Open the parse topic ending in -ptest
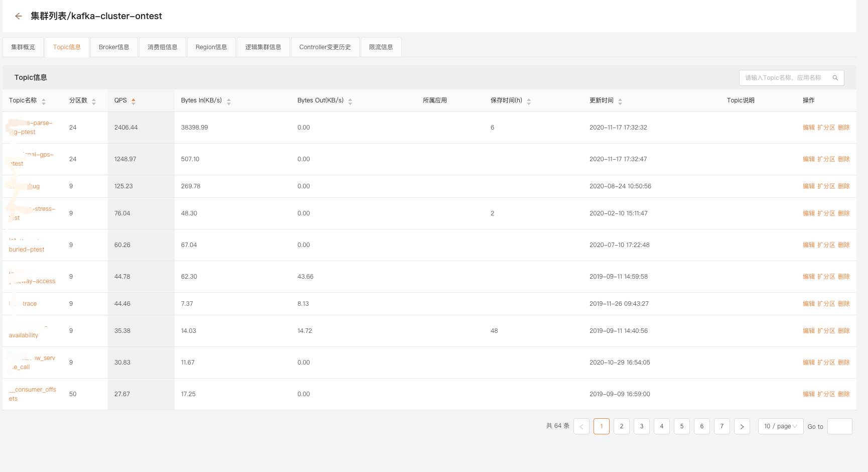 [31, 128]
